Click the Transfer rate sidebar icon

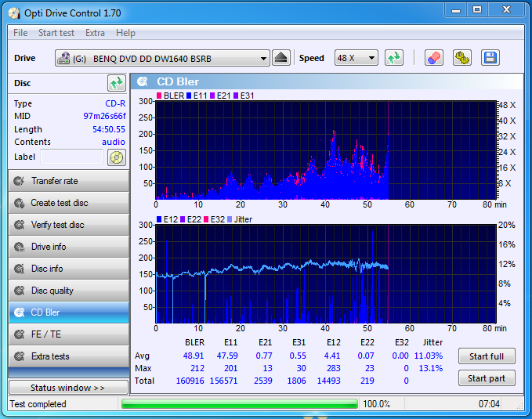19,181
